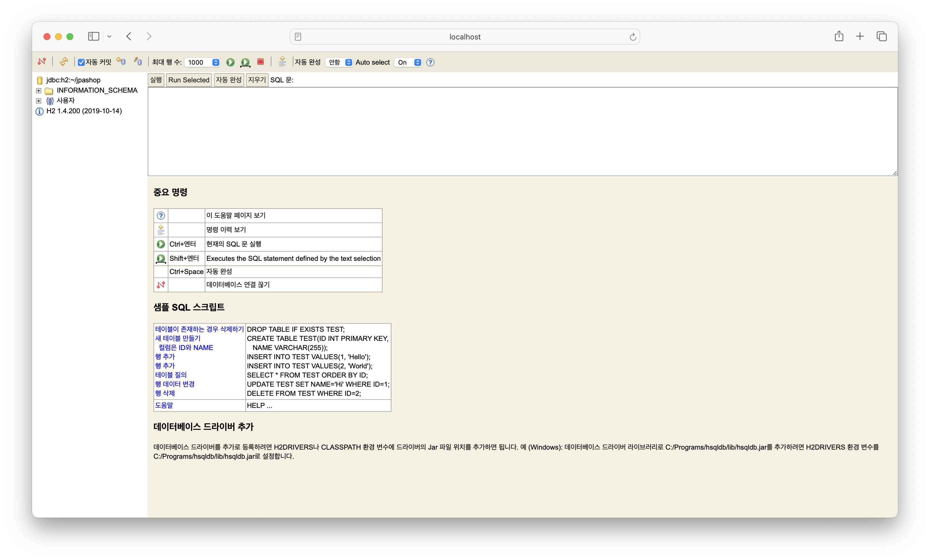Toggle the 자동 커밋 checkbox
This screenshot has width=930, height=560.
point(81,62)
